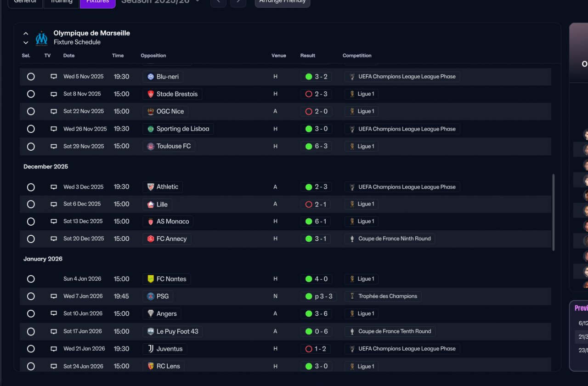The width and height of the screenshot is (588, 386).
Task: Click the Sporting de Lisboa club badge
Action: 151,129
